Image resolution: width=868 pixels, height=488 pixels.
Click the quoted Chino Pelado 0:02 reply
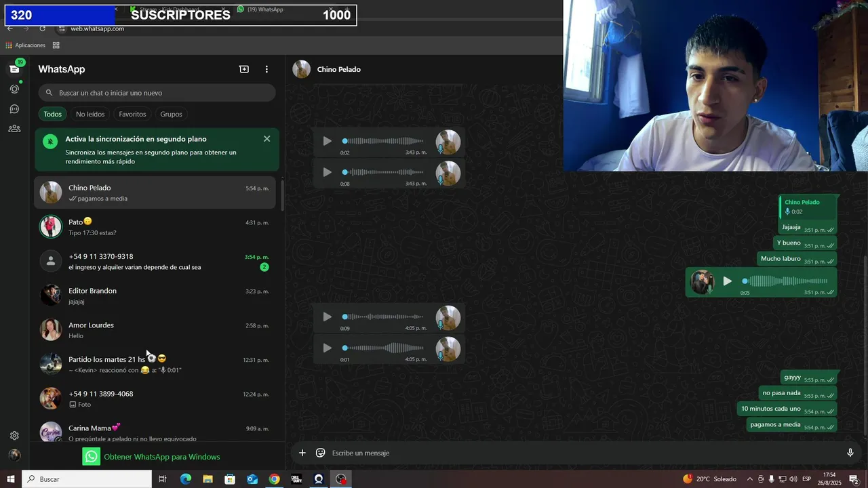[x=808, y=207]
